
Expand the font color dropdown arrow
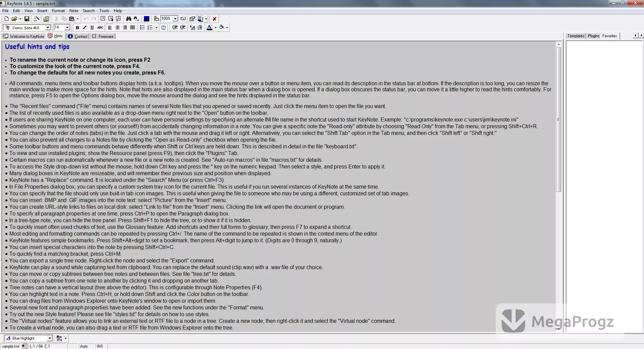tap(215, 27)
